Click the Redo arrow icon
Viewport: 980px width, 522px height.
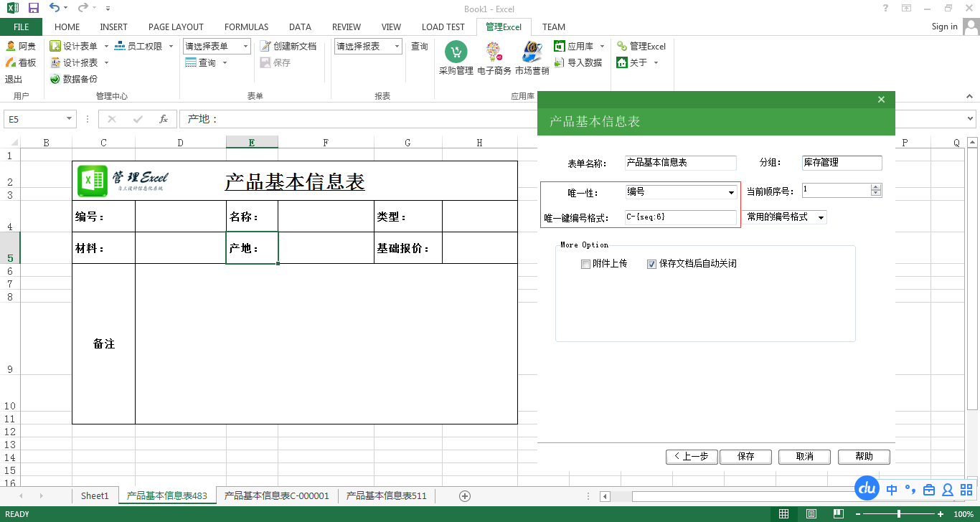click(x=83, y=8)
